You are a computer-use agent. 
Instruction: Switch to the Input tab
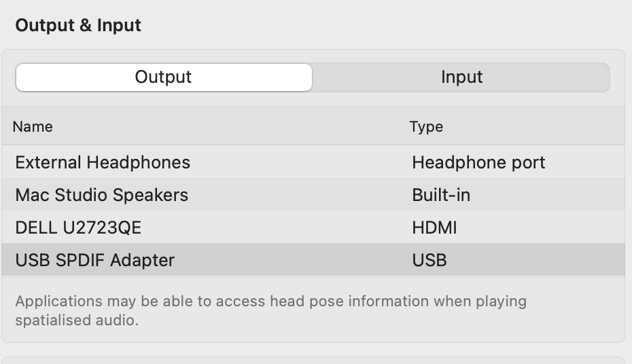pos(461,77)
